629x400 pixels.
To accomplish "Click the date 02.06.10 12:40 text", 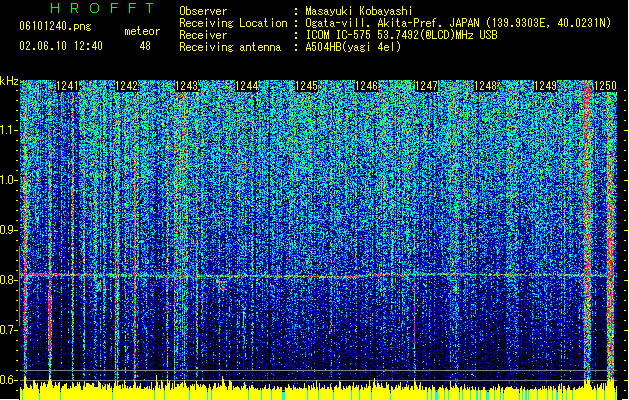I will 61,46.
